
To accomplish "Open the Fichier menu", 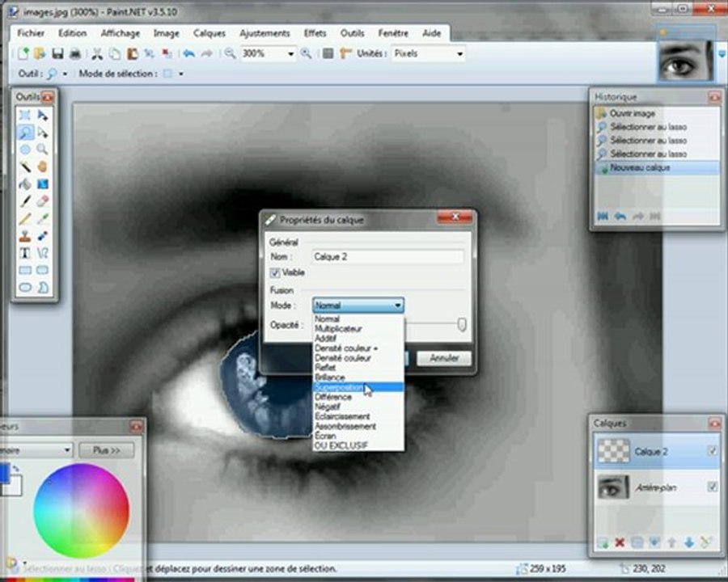I will 31,33.
